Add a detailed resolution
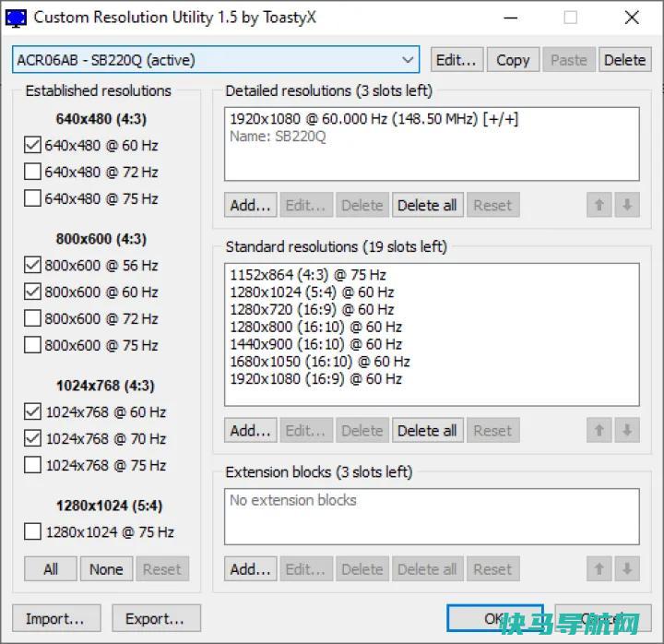This screenshot has width=664, height=644. point(250,206)
